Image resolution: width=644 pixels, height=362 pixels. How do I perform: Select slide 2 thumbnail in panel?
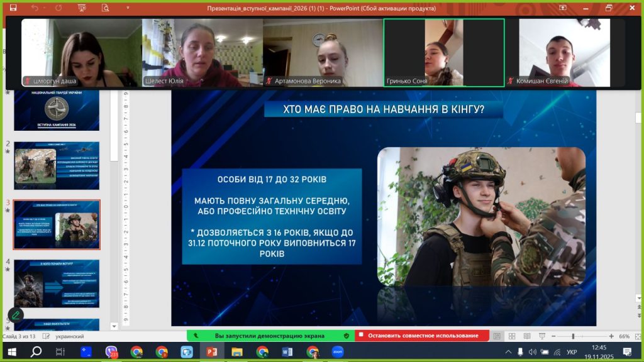[x=57, y=165]
